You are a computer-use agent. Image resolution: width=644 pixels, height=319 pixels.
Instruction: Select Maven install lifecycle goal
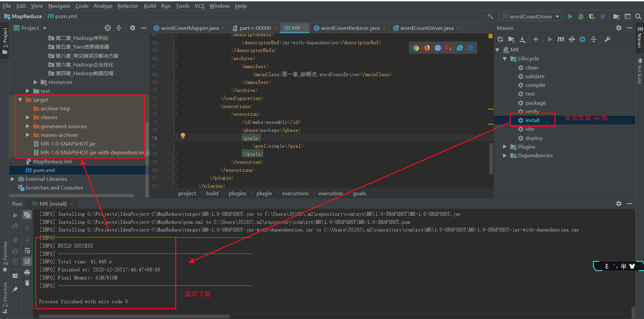[532, 120]
